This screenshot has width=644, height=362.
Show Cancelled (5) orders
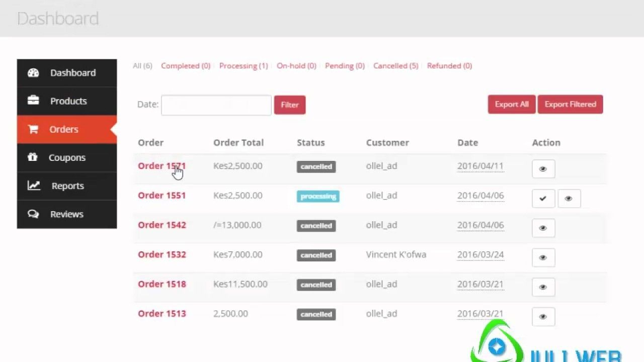click(x=395, y=66)
